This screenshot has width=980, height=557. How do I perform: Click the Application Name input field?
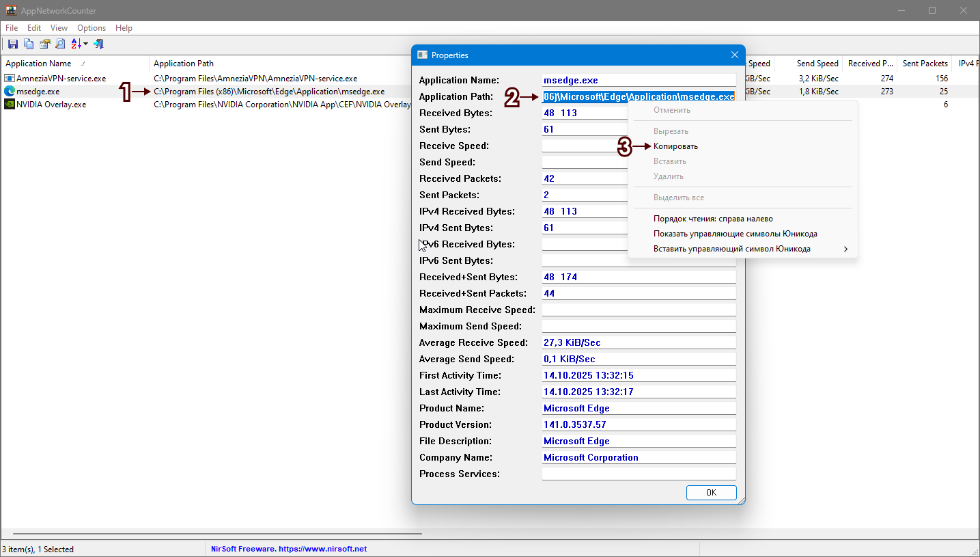(639, 80)
